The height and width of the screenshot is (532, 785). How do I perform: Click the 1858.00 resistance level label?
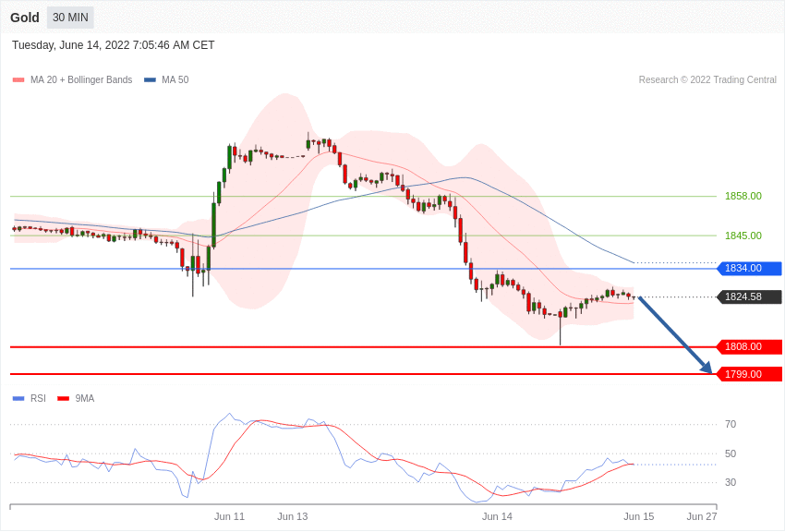pos(743,197)
